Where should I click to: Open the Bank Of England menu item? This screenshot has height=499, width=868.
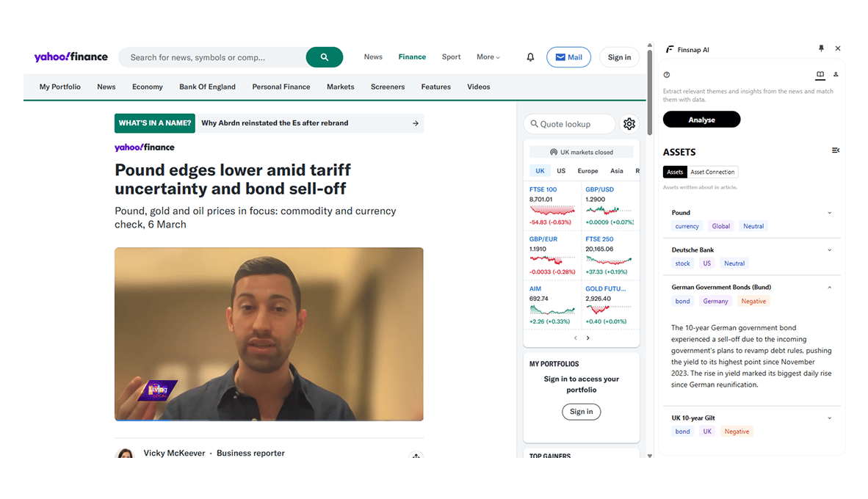207,87
